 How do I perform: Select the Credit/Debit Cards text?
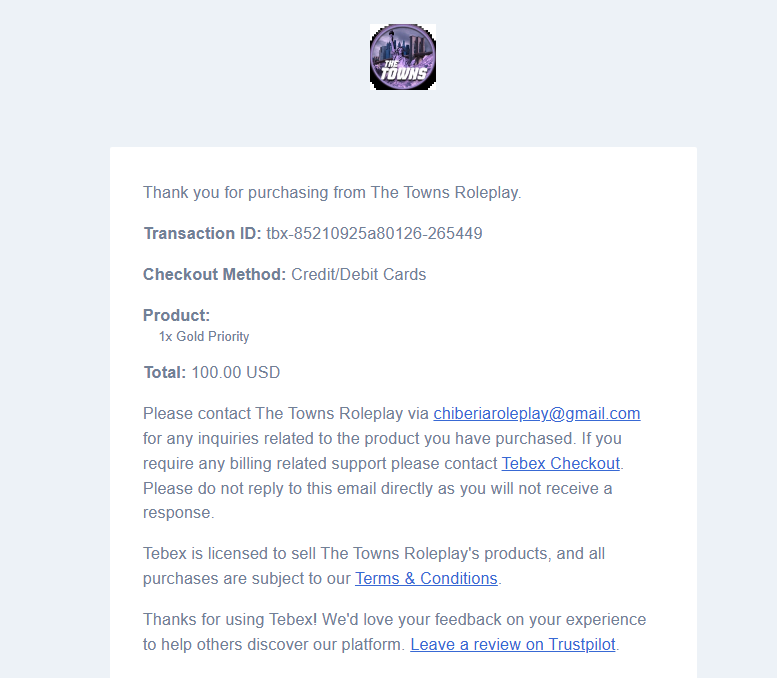pos(358,275)
